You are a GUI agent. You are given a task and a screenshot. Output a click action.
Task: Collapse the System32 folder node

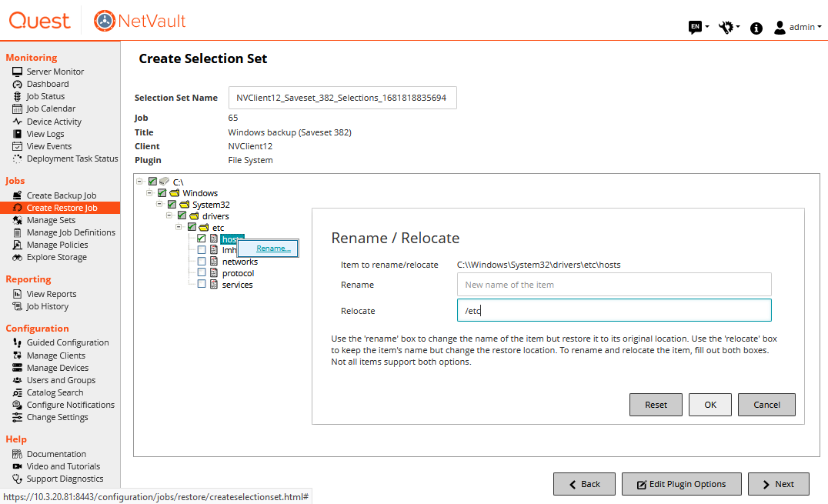[160, 205]
